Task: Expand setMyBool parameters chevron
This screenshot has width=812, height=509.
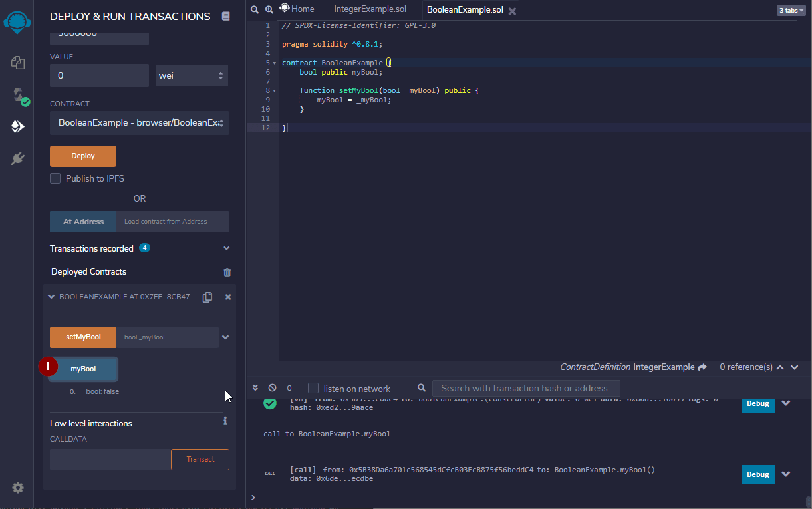Action: click(225, 337)
